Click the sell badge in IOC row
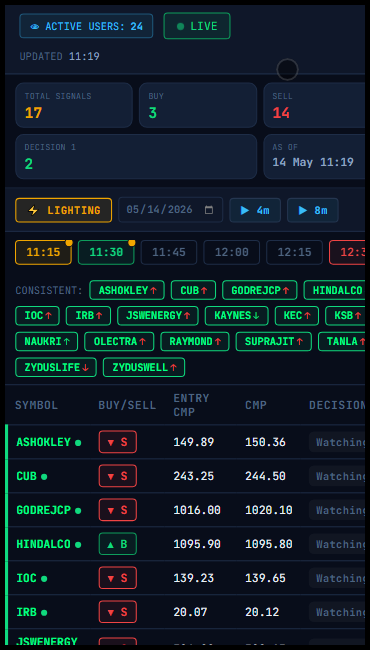Viewport: 370px width, 650px height. point(118,578)
